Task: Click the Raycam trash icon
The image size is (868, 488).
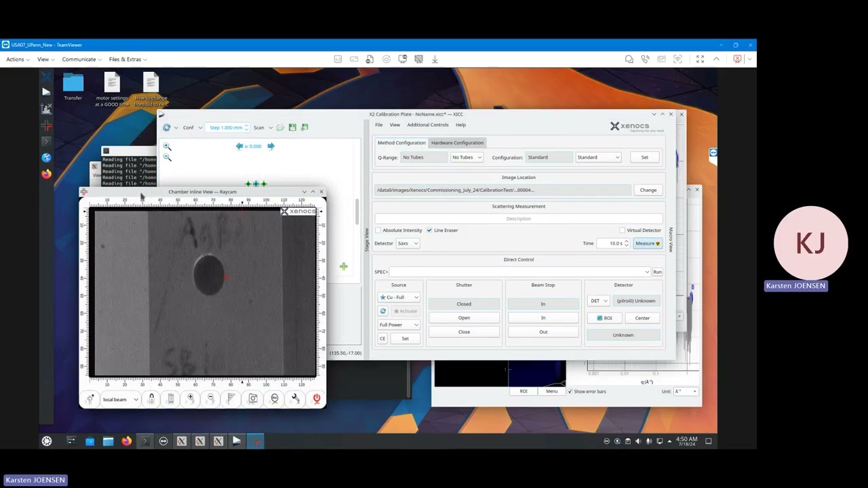Action: (171, 399)
